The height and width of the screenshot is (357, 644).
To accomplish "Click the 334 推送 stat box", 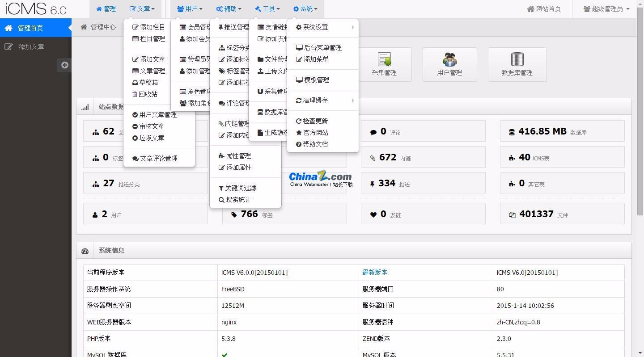I will pyautogui.click(x=423, y=183).
